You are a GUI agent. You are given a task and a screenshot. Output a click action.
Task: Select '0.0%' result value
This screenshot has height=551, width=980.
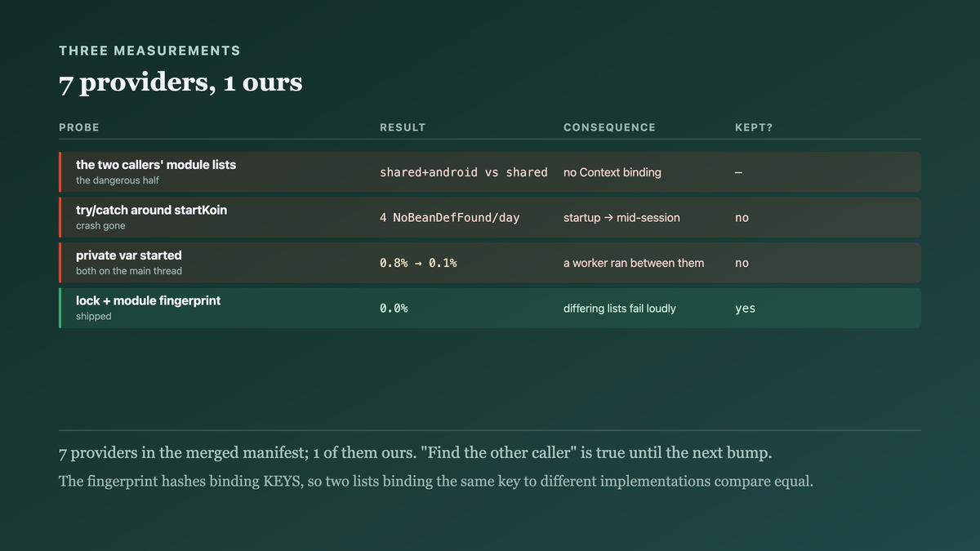(x=394, y=309)
